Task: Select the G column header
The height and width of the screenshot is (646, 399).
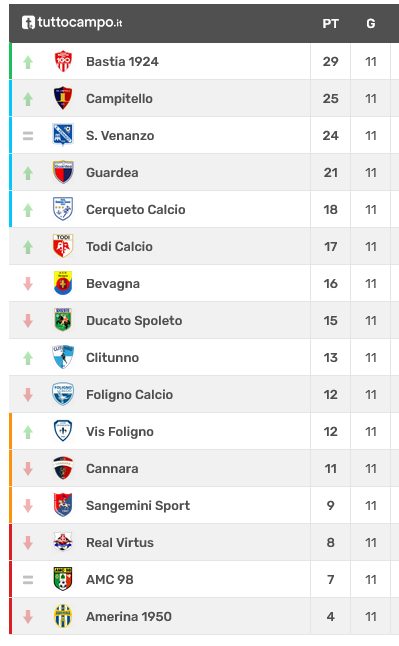Action: pyautogui.click(x=371, y=24)
